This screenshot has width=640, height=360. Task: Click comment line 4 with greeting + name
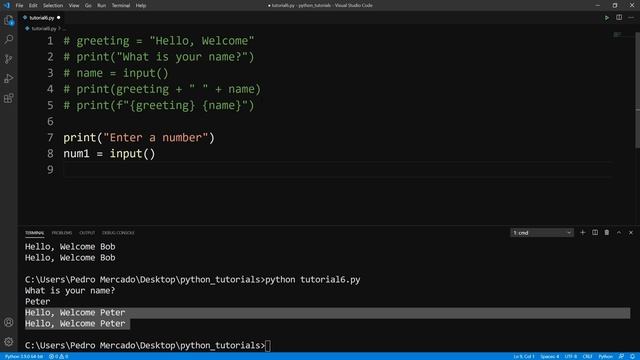(x=162, y=89)
